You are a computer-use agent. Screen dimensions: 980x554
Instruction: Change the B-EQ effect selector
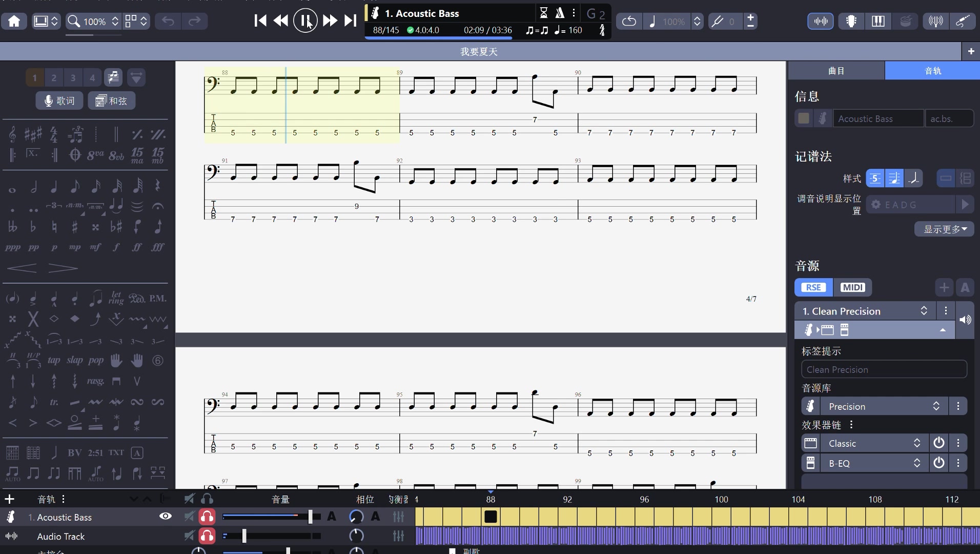point(874,463)
